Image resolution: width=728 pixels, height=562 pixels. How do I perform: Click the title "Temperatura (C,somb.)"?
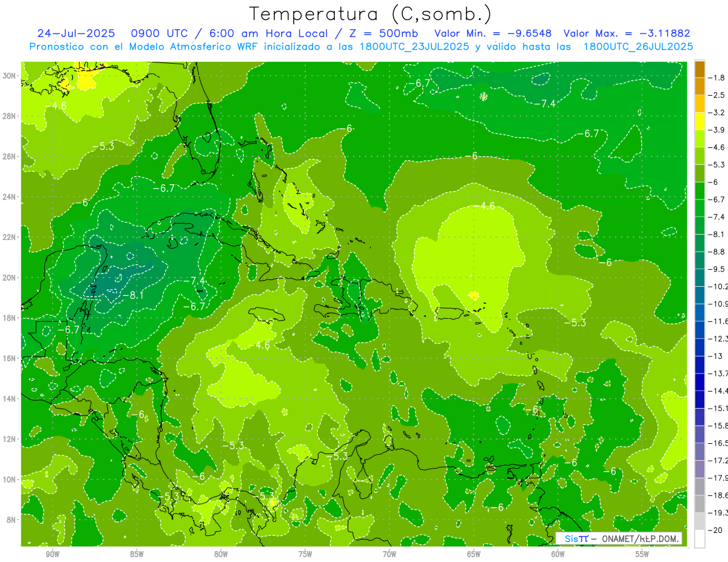(x=370, y=14)
